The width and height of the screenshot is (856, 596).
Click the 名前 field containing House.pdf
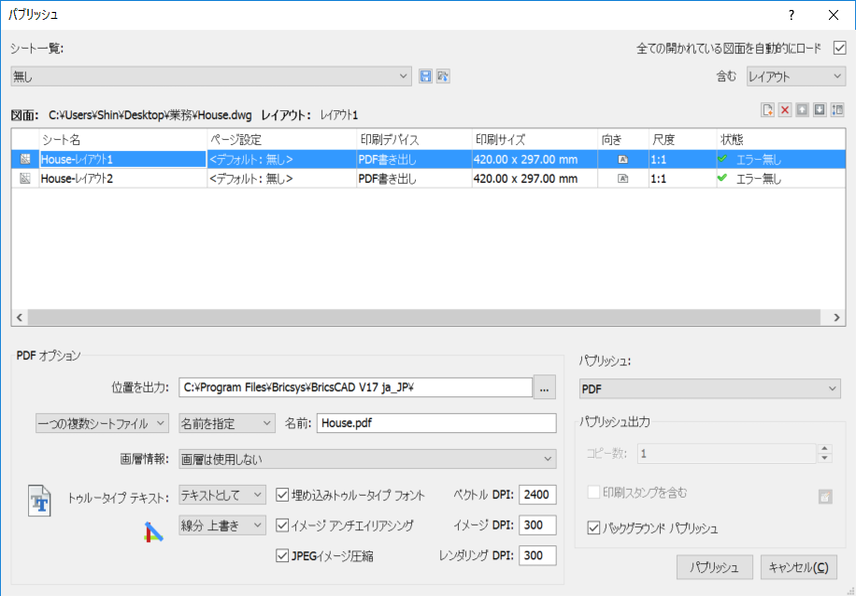437,423
